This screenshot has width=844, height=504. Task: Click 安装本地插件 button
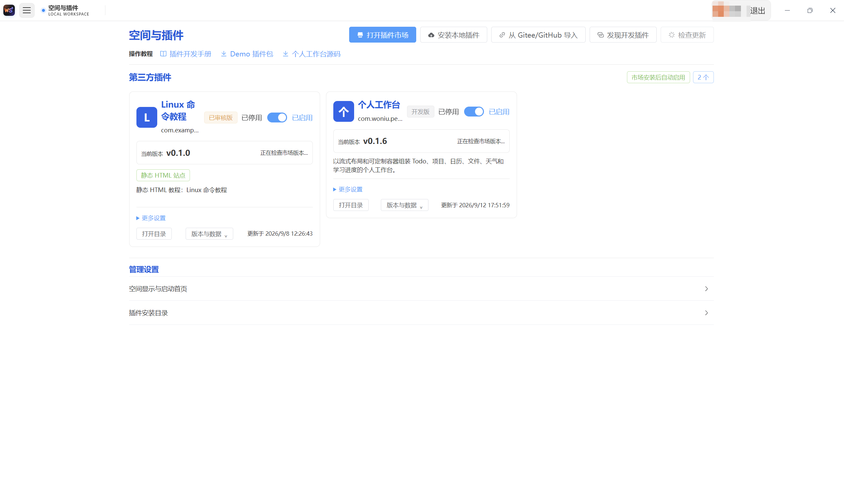454,35
